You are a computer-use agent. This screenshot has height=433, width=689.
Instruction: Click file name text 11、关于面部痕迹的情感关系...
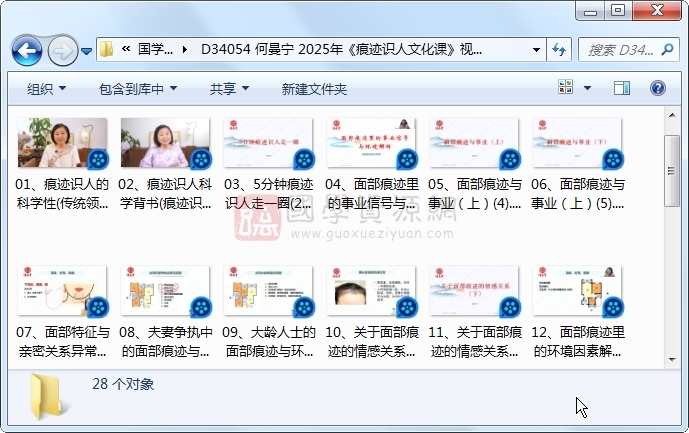click(x=475, y=342)
